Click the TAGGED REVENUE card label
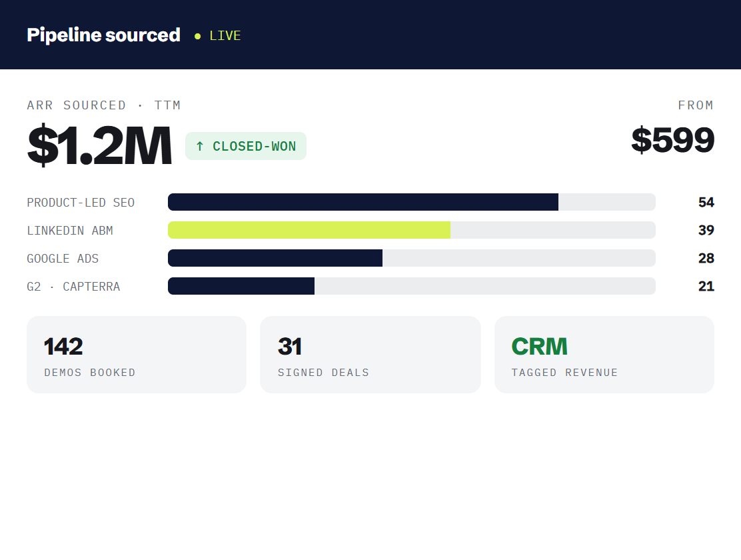741x560 pixels. click(564, 373)
